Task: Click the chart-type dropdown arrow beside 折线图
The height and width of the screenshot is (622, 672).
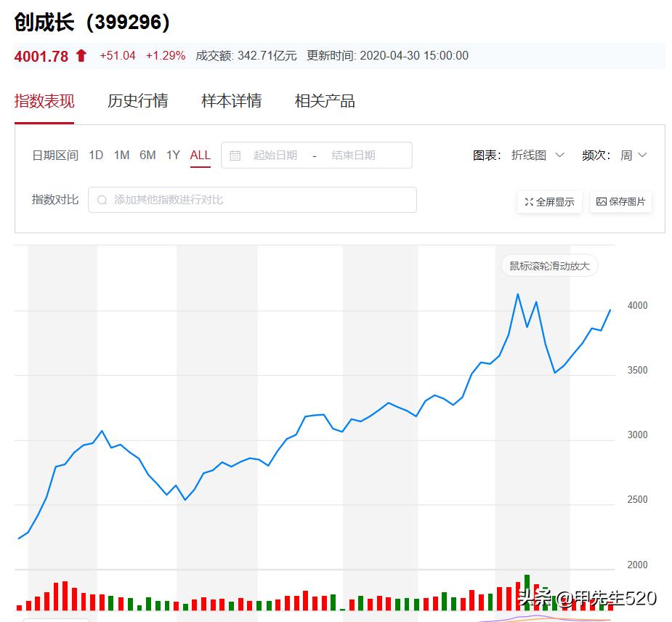Action: (x=559, y=155)
